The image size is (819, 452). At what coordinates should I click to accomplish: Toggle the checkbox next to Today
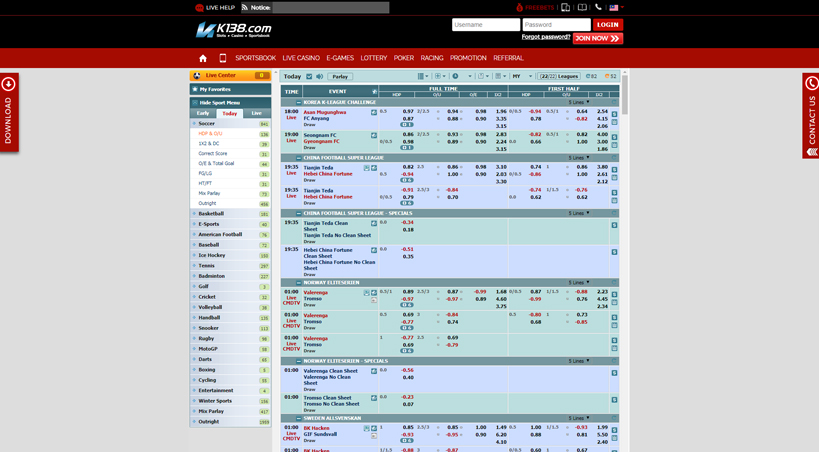309,76
